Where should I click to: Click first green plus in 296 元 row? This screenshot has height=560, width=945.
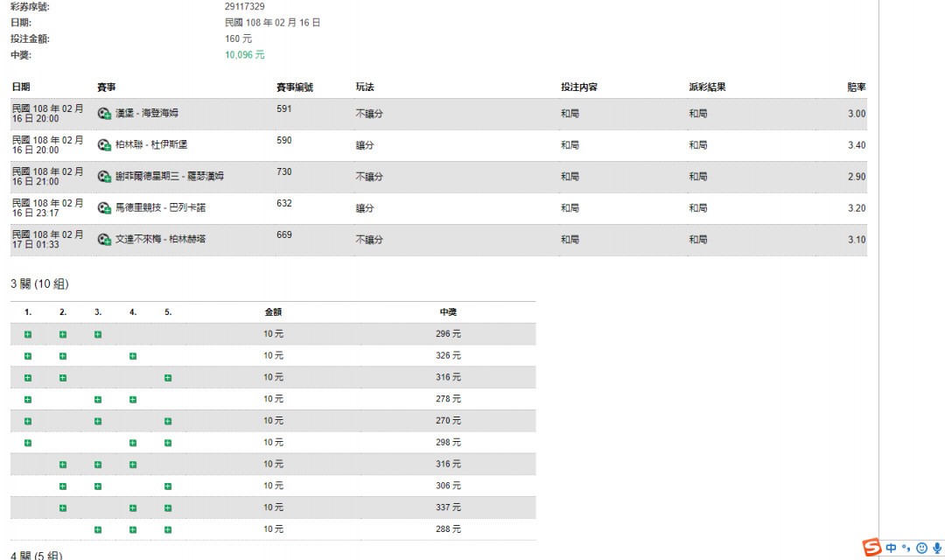coord(28,334)
